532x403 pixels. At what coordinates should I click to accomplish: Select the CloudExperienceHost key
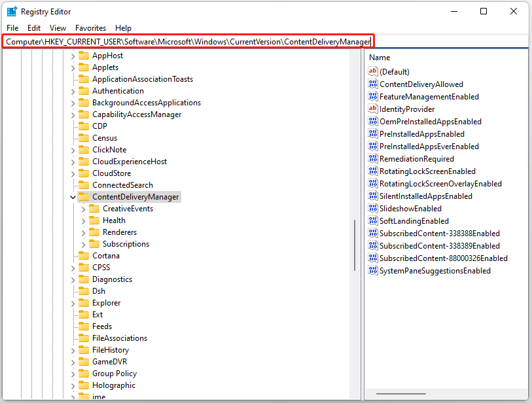coord(130,162)
